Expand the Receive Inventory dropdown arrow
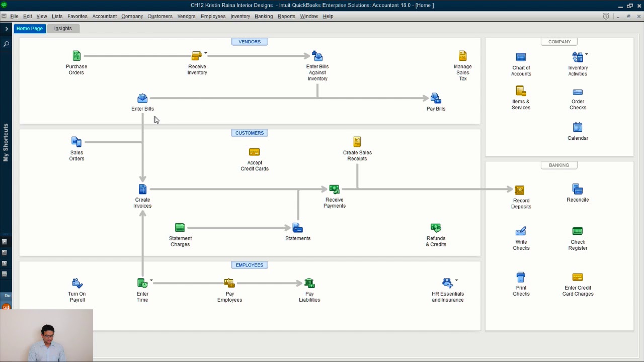The image size is (644, 362). (206, 53)
